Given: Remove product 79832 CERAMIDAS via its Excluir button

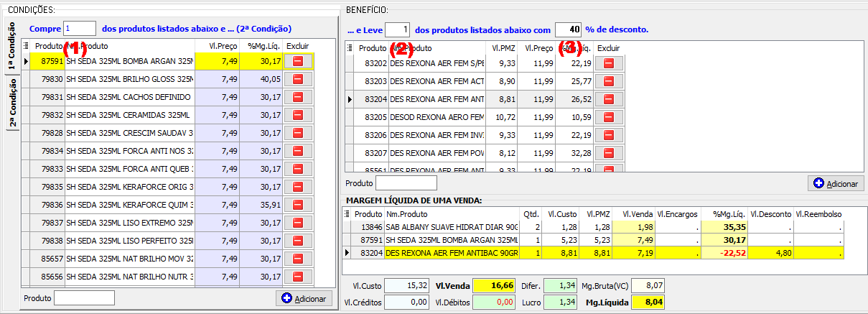Looking at the screenshot, I should [x=297, y=115].
